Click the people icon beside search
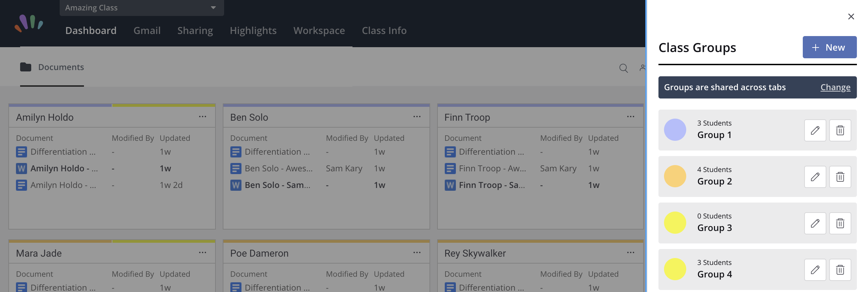Image resolution: width=868 pixels, height=292 pixels. 643,68
